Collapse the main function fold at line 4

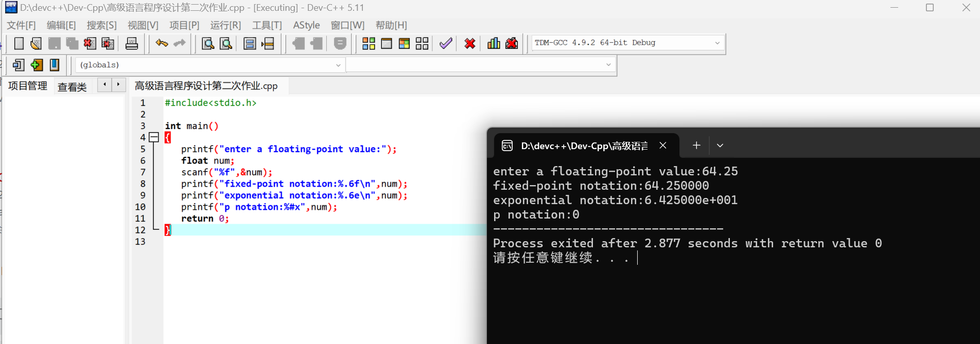pos(153,137)
